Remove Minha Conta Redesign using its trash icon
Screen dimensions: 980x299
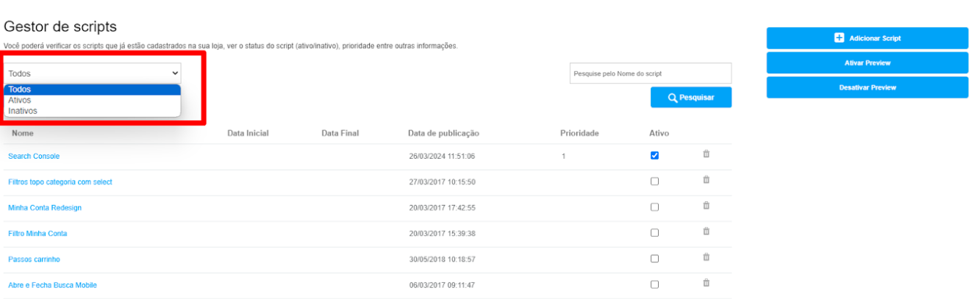tap(706, 206)
